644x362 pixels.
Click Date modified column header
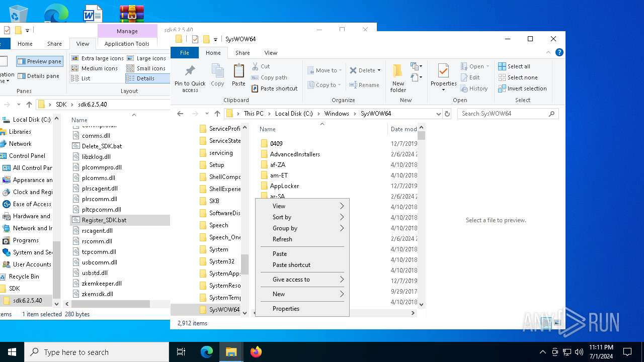tap(404, 129)
